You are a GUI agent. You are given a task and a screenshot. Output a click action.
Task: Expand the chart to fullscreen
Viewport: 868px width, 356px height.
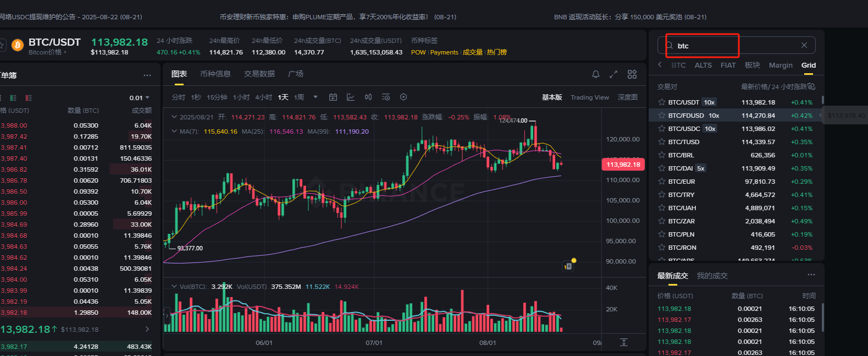coord(614,74)
